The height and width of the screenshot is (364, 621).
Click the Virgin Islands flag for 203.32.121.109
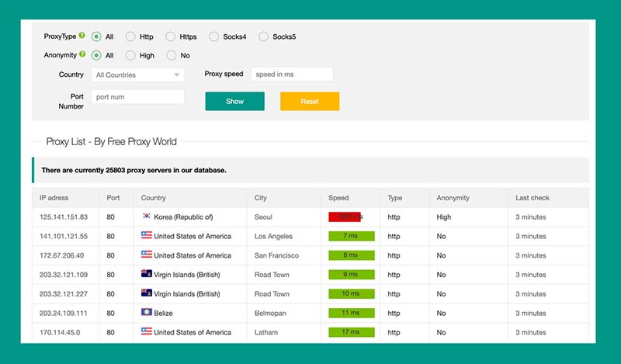[x=146, y=275]
